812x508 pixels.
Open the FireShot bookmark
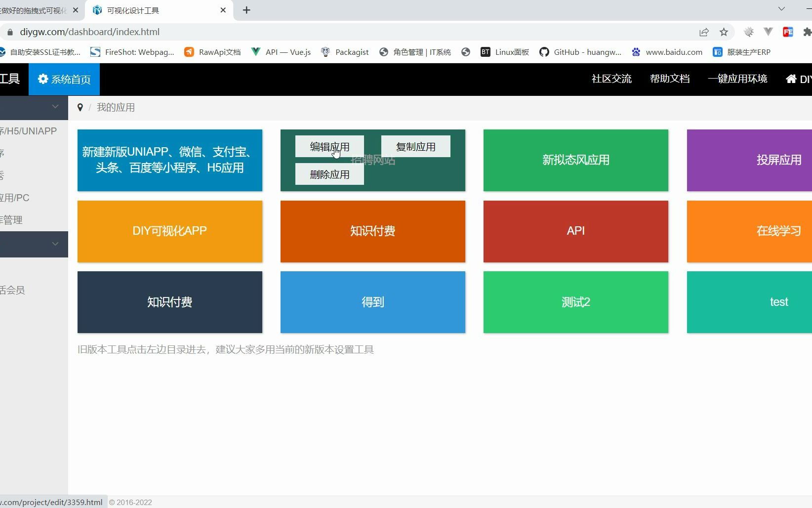pyautogui.click(x=132, y=52)
